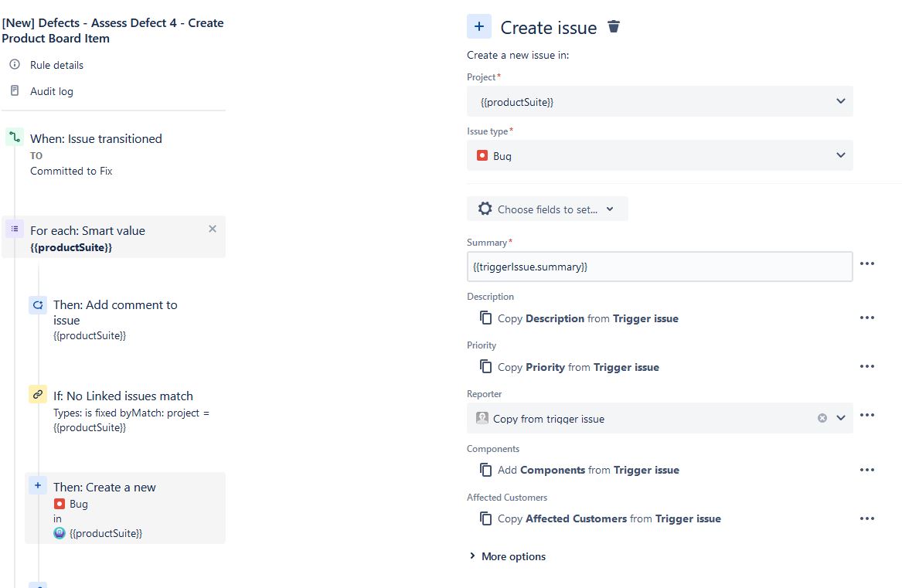This screenshot has height=588, width=902.
Task: Open Components field more options menu
Action: [867, 470]
